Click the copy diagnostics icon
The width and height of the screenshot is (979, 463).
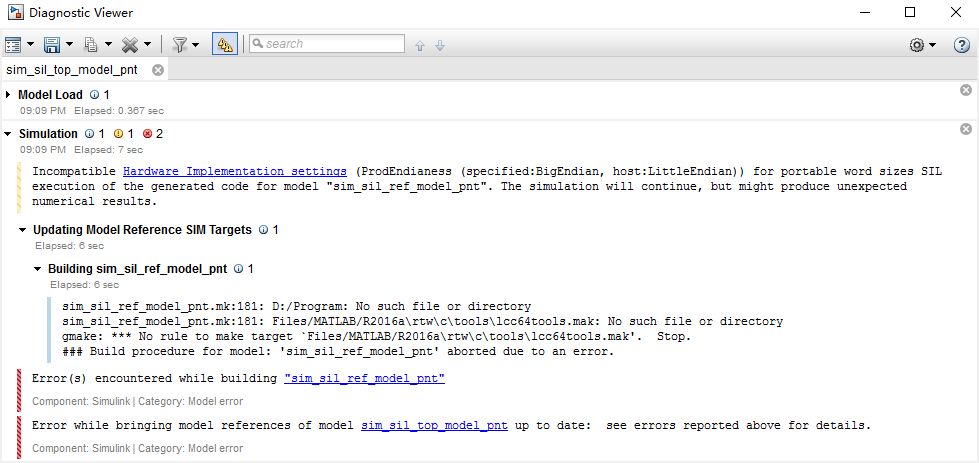[x=91, y=44]
